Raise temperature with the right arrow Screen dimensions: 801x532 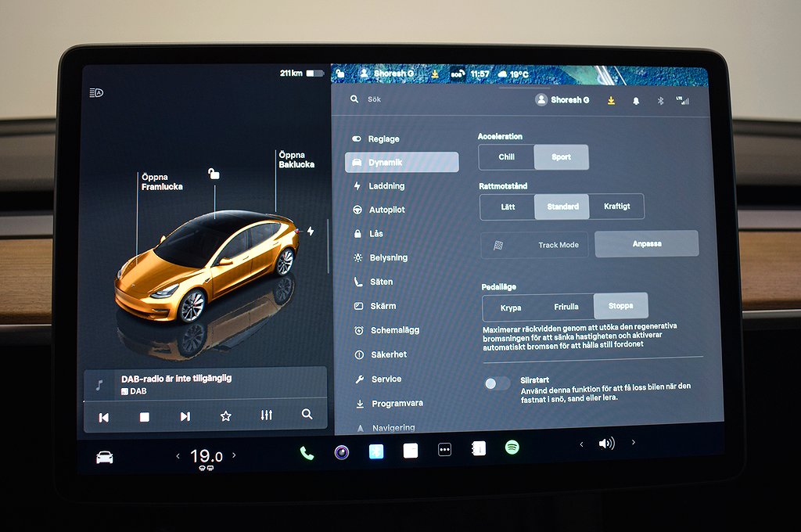[234, 455]
